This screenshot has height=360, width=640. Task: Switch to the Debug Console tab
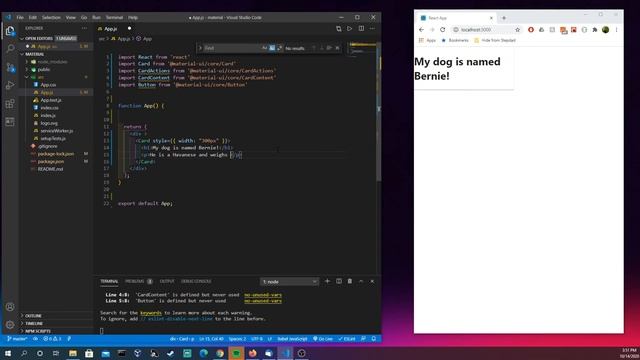[x=196, y=281]
